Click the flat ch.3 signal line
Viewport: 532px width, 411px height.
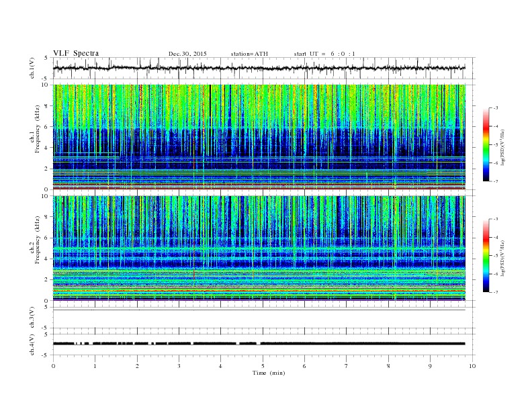point(259,310)
